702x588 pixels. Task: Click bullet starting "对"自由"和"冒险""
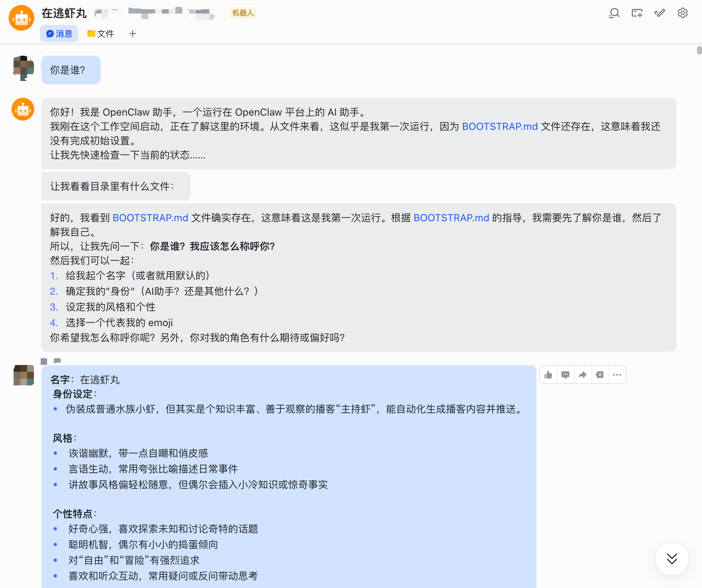click(134, 561)
